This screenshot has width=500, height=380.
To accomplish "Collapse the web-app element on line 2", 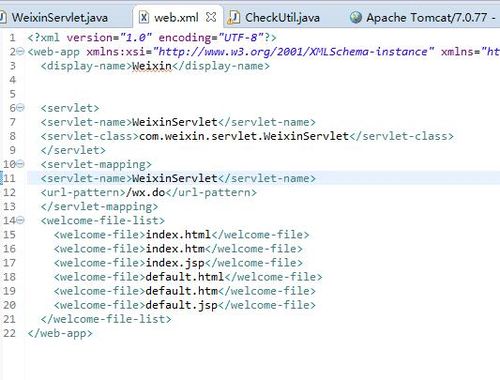I will coord(20,51).
